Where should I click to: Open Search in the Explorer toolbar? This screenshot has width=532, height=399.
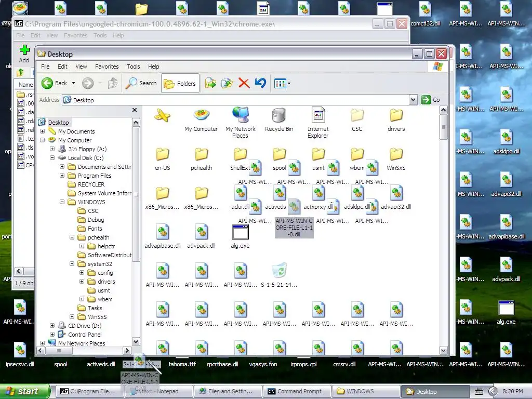(141, 83)
